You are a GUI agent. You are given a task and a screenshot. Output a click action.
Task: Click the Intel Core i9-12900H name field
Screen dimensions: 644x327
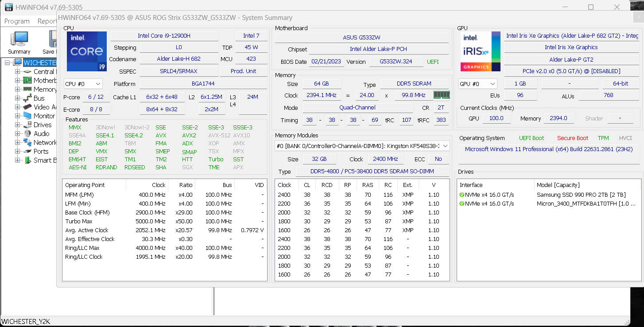pyautogui.click(x=164, y=36)
